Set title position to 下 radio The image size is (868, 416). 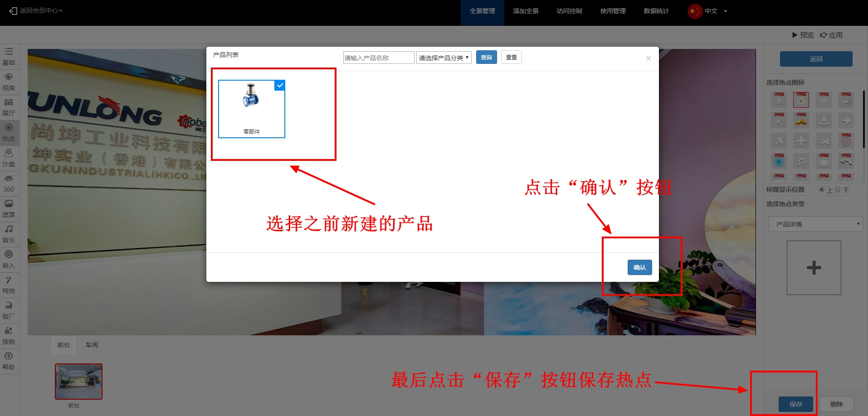838,190
